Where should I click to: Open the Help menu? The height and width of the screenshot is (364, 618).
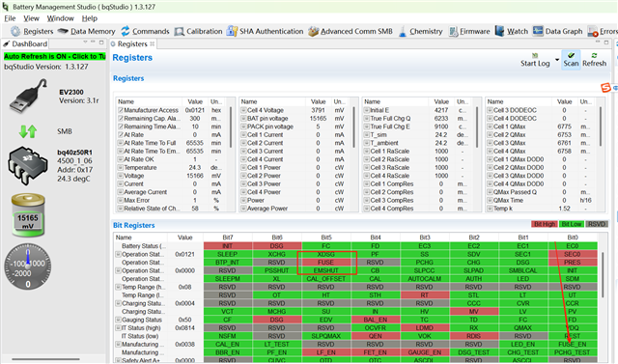pyautogui.click(x=90, y=18)
